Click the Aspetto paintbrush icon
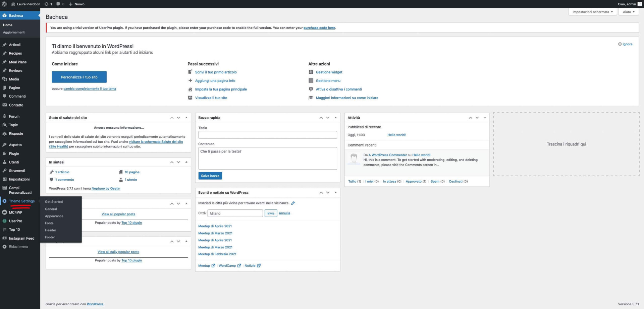644x309 pixels. click(5, 145)
